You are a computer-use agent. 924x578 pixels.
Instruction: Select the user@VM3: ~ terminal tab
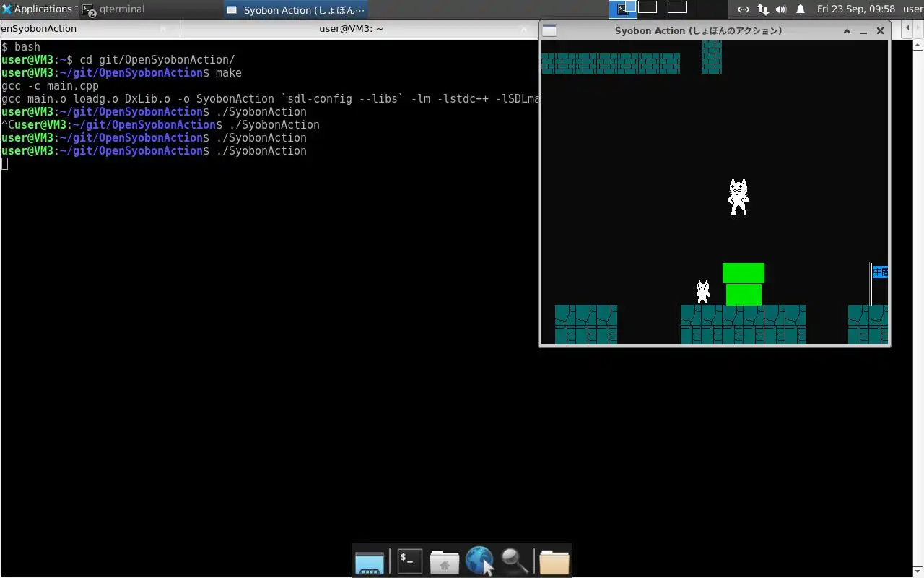coord(352,29)
